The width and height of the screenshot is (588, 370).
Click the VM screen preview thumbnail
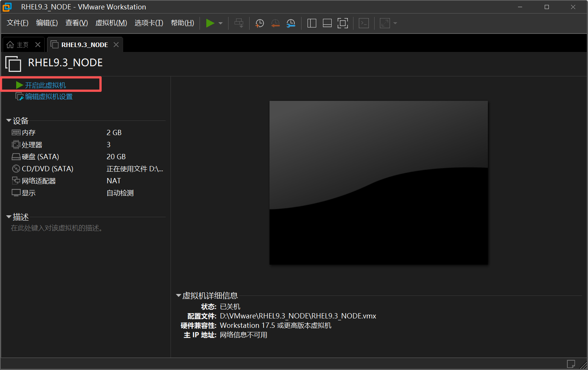[379, 183]
